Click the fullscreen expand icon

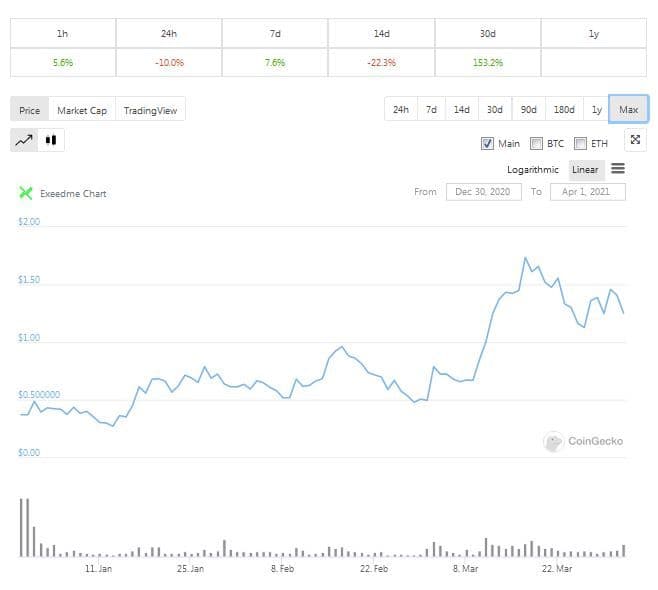point(635,141)
